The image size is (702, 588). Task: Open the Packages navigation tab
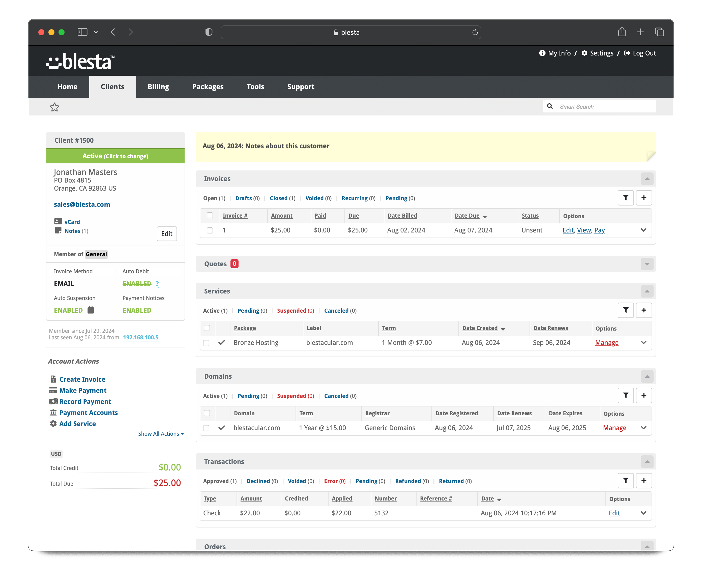tap(208, 86)
